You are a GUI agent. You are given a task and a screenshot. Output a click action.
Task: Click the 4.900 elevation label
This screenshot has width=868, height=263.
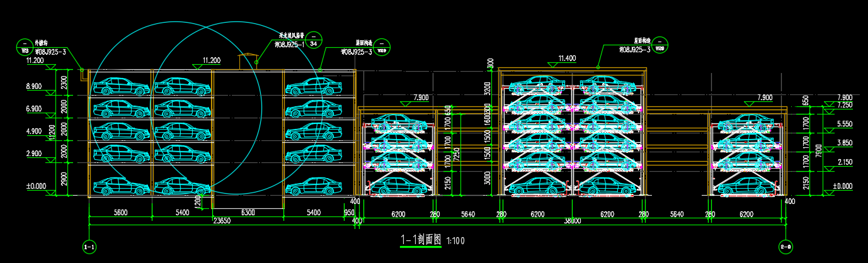tap(33, 131)
